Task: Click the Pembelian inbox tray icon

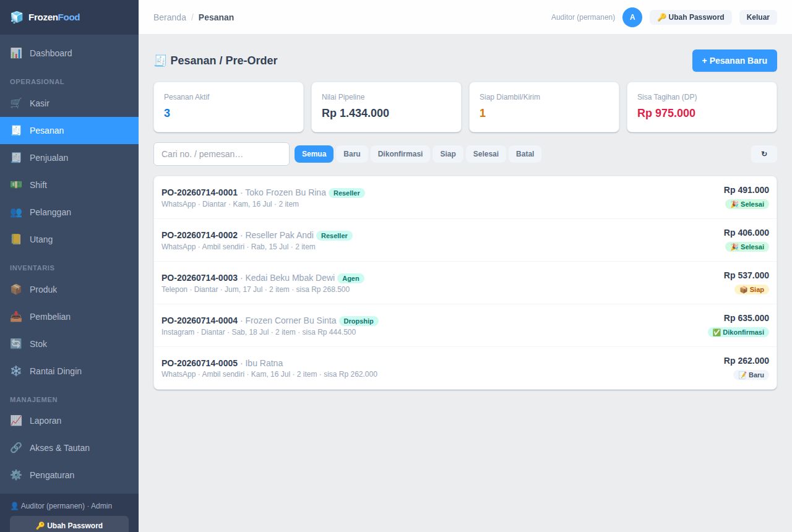Action: pyautogui.click(x=16, y=317)
